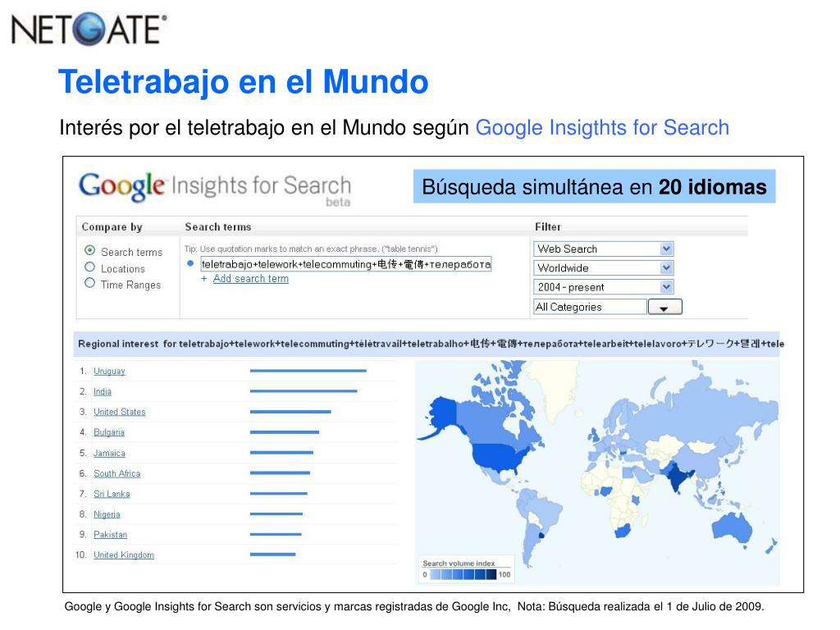Click the 'Teletrabajo en el Mundo' heading

[x=244, y=81]
